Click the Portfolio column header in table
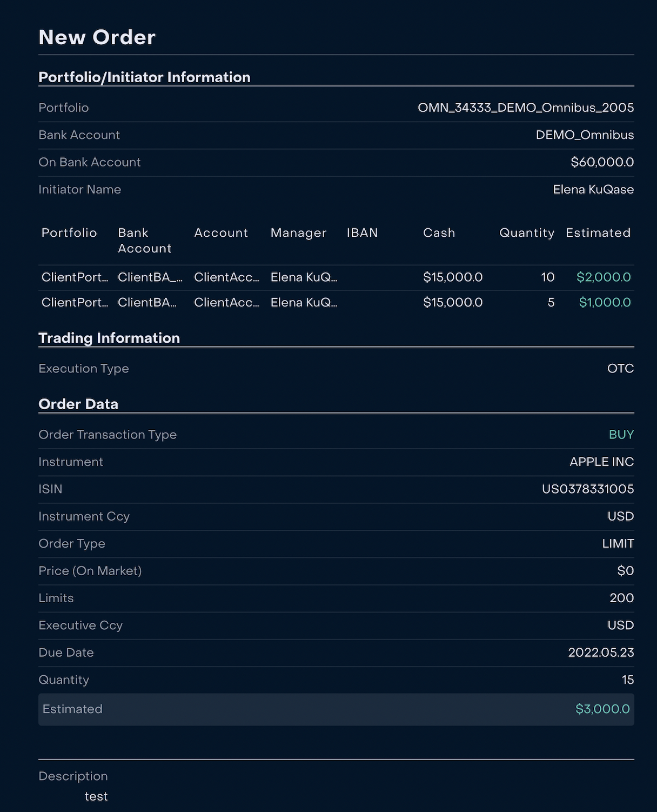The image size is (657, 812). click(69, 233)
